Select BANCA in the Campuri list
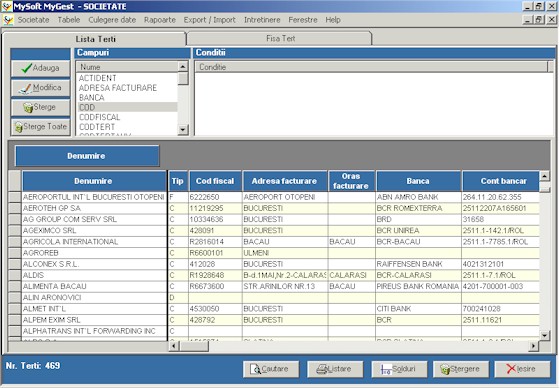560x388 pixels. (128, 98)
